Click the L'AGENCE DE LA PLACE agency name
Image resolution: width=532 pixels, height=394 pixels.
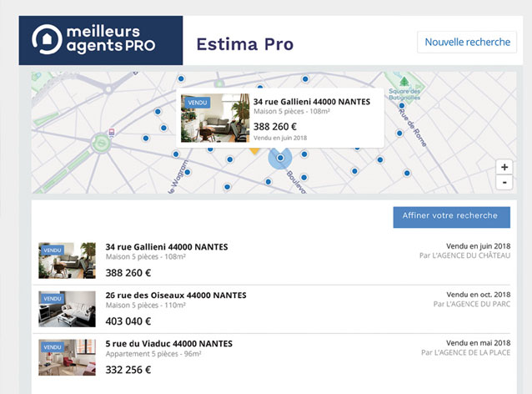474,352
